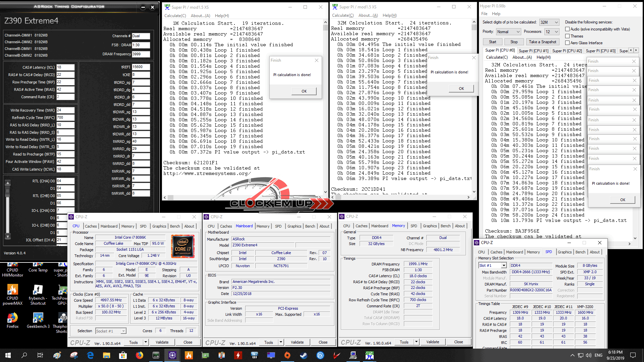
Task: Click OK in the 1M calculation done dialog
Action: 304,91
